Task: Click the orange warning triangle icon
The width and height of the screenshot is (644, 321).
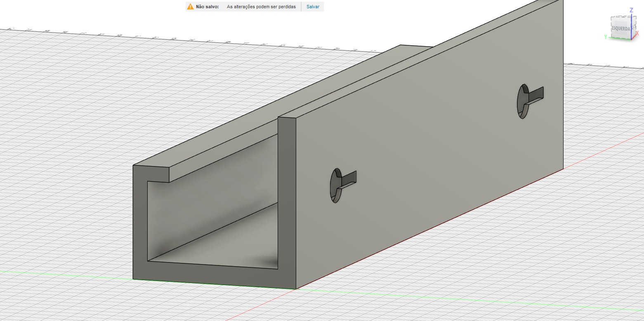Action: coord(190,7)
